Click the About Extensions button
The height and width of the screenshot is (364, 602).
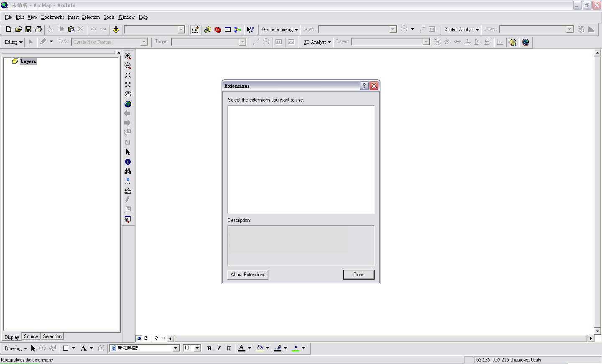pos(248,275)
